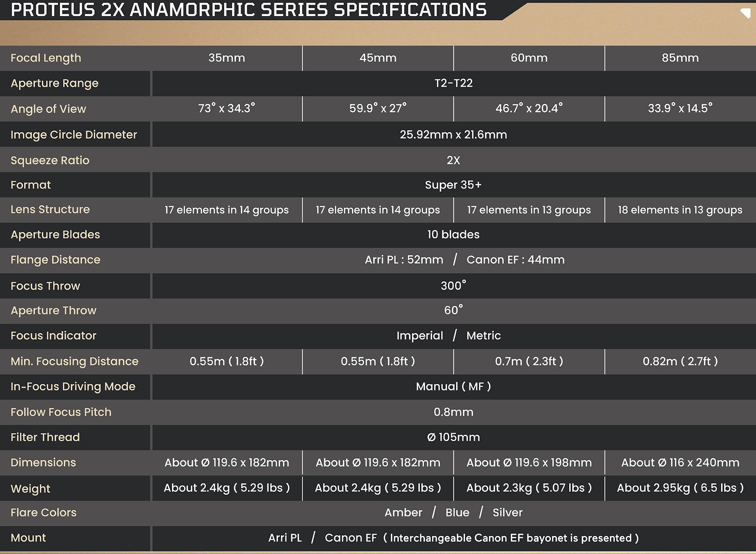Click the 85mm focal length header

pyautogui.click(x=680, y=58)
